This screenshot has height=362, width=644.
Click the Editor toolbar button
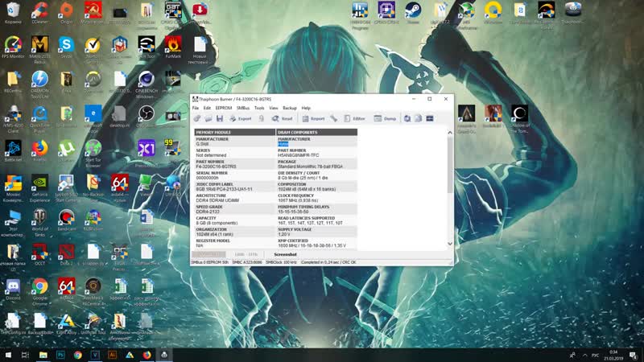tap(354, 118)
